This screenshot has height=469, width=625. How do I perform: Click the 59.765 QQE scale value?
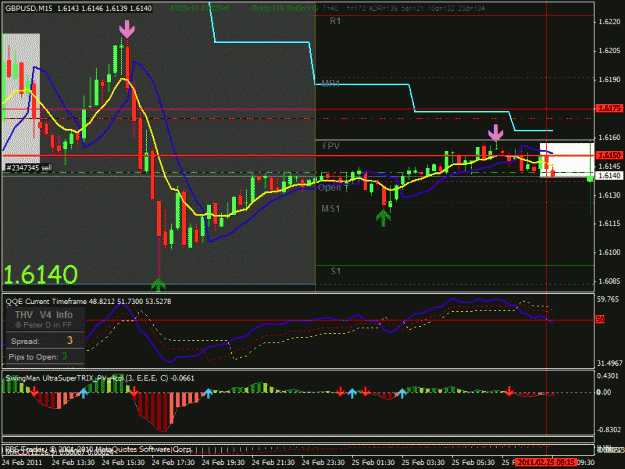point(608,299)
